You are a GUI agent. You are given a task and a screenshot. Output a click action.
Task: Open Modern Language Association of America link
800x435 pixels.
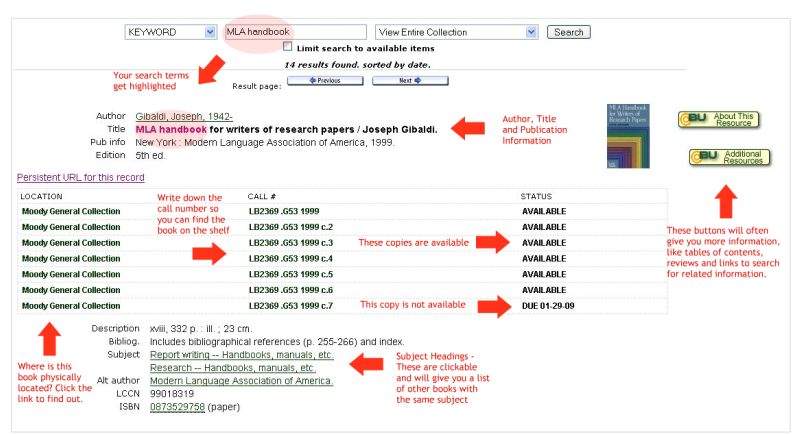point(241,381)
